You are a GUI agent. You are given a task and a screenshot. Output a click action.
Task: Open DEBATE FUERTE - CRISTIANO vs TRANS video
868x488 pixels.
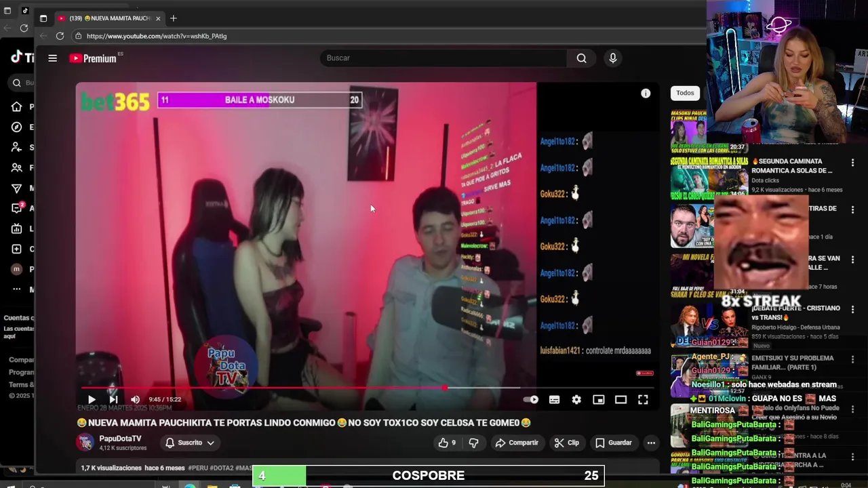[795, 312]
